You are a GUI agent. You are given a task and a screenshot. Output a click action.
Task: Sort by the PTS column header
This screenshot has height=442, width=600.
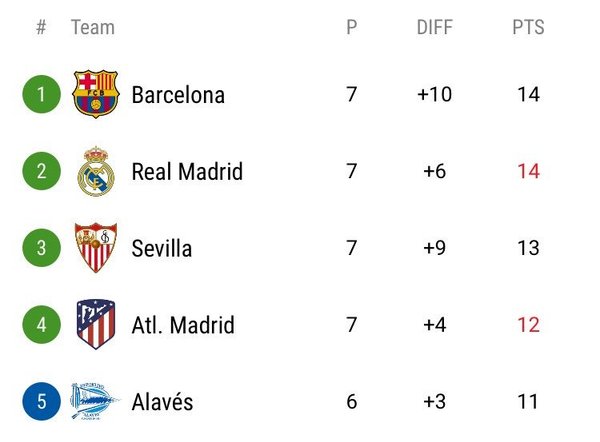pos(528,28)
